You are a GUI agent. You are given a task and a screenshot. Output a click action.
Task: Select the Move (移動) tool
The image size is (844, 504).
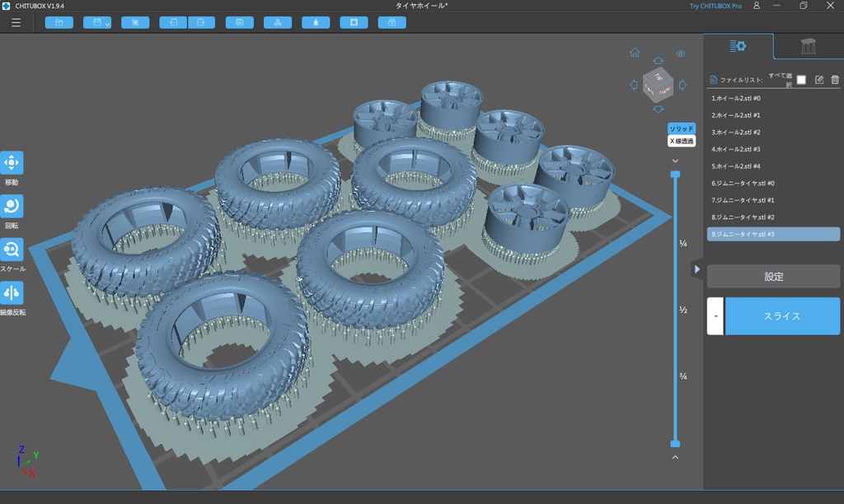(12, 163)
